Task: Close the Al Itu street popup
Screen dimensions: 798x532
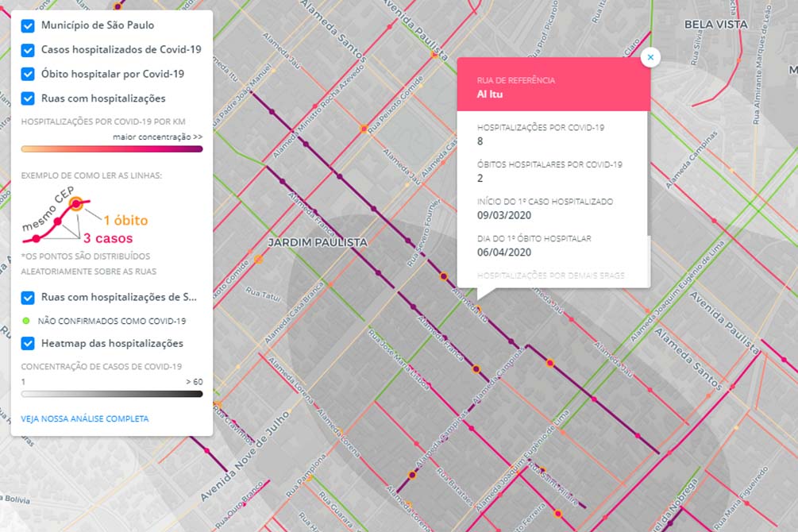Action: coord(650,57)
